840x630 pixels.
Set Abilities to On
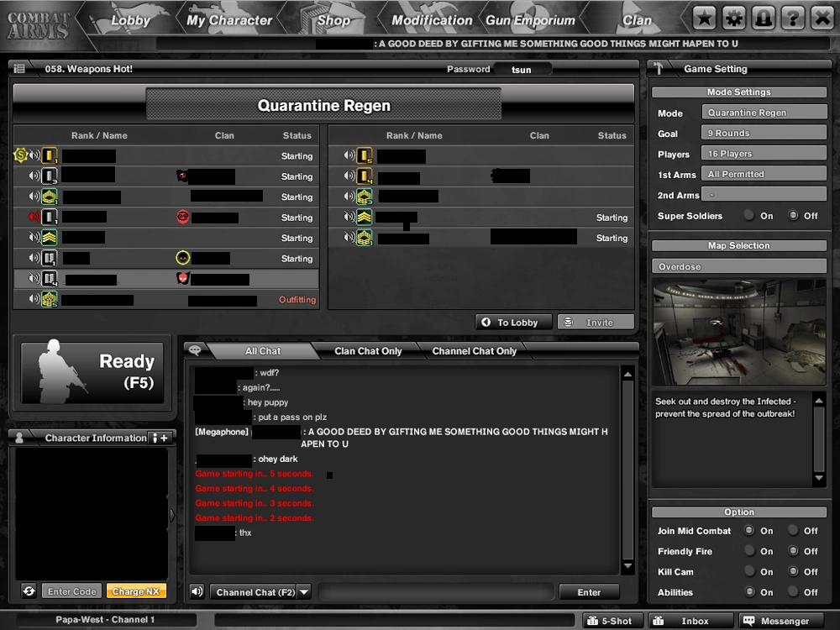749,591
